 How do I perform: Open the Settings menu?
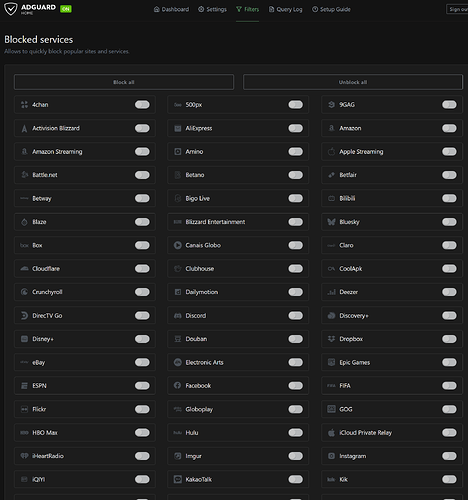click(x=212, y=9)
